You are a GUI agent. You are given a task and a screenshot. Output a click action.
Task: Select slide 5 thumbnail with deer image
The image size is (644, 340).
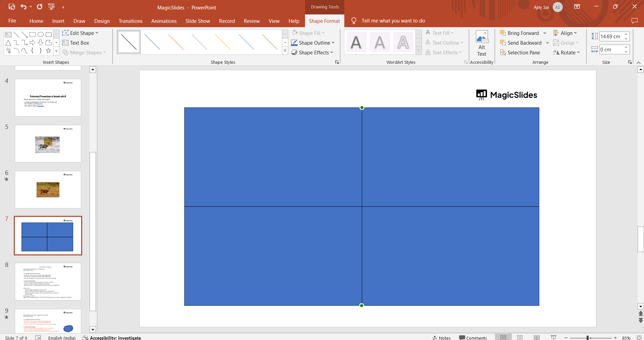(x=48, y=144)
